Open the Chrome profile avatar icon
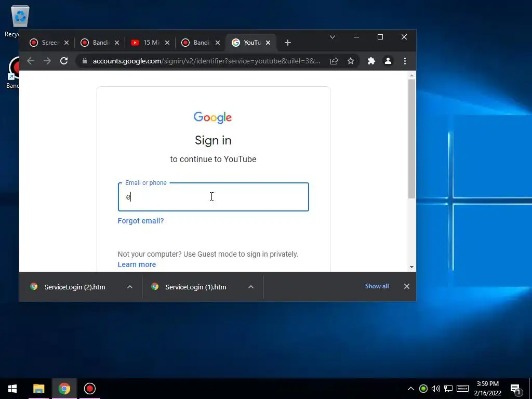 tap(388, 61)
